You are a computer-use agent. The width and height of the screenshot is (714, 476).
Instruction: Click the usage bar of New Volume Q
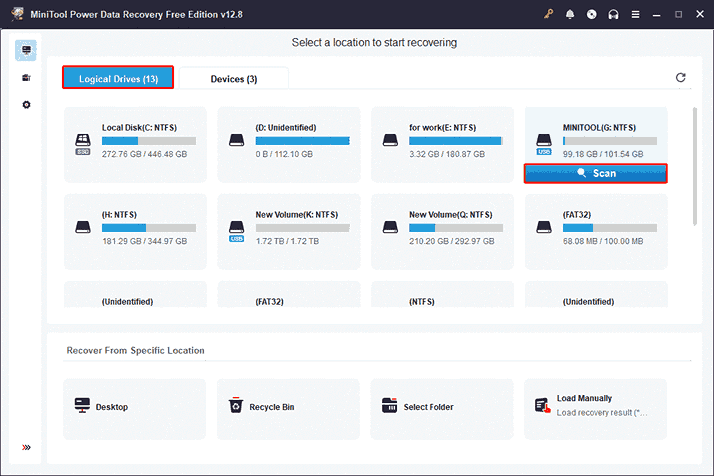456,228
